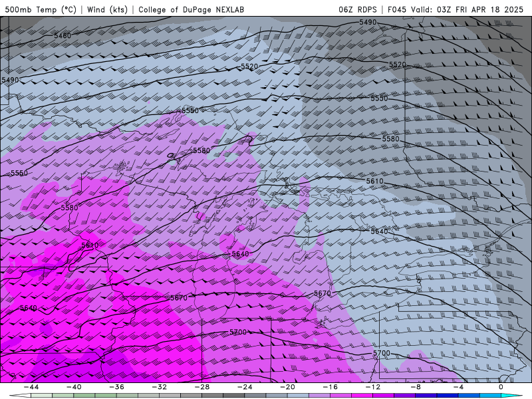Click the 0 value on the color scale
This screenshot has width=532, height=399.
(501, 387)
